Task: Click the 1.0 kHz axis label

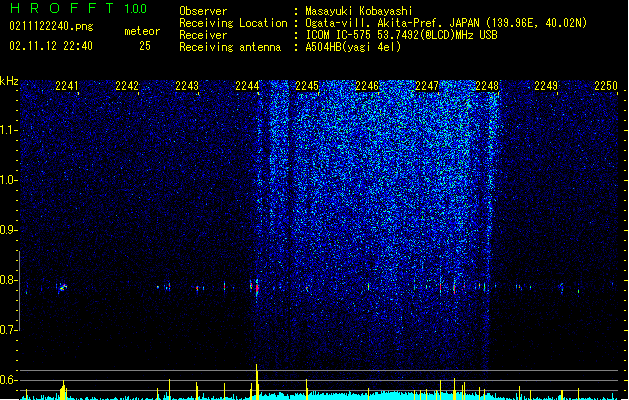Action: coord(8,180)
